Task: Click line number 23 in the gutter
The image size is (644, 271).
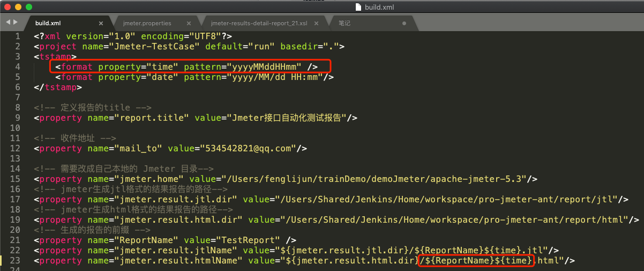Action: 15,260
